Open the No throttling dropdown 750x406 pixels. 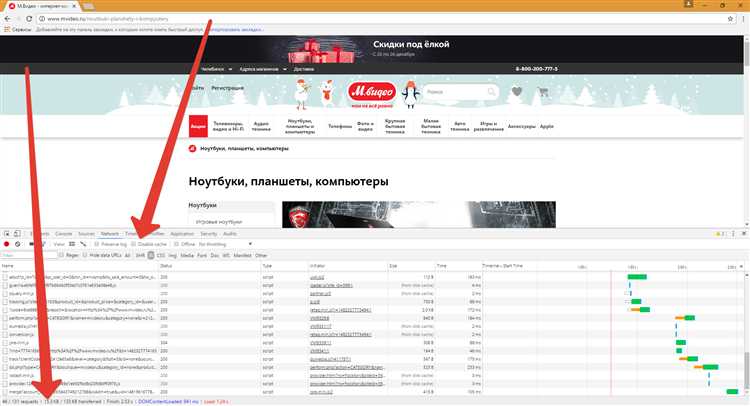225,244
